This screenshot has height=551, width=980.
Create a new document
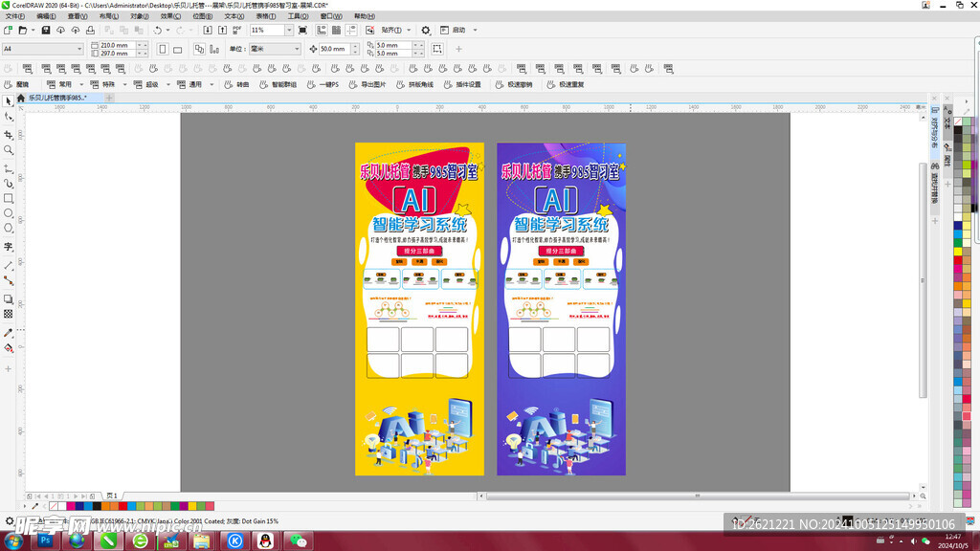coord(8,30)
